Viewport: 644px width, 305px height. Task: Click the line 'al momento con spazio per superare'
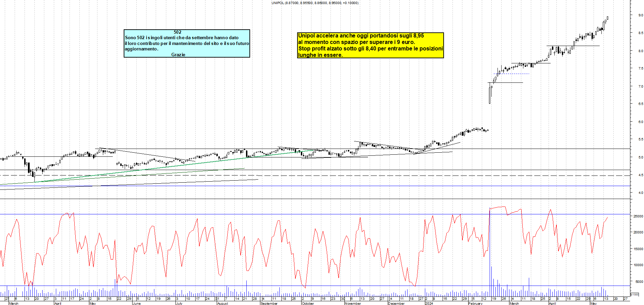[356, 42]
